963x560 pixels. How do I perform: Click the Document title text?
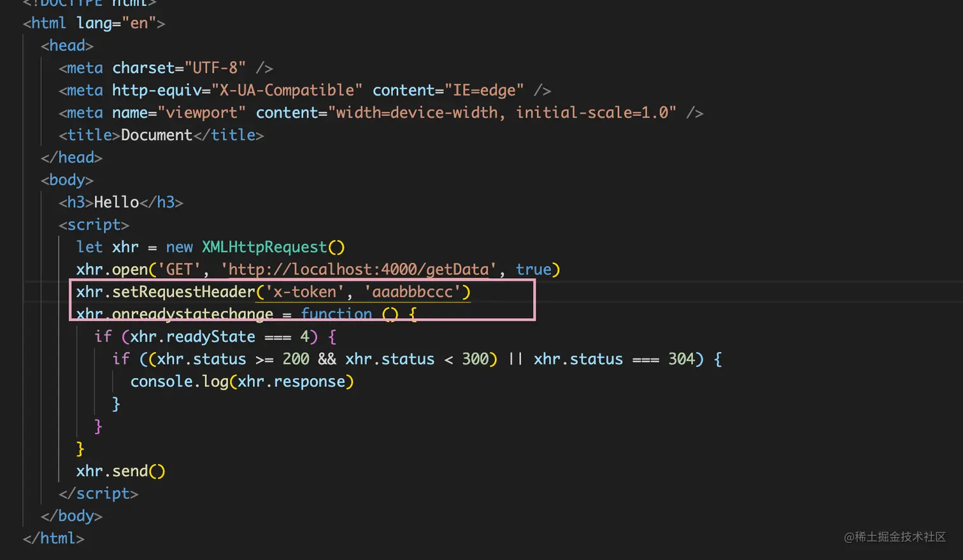(157, 136)
